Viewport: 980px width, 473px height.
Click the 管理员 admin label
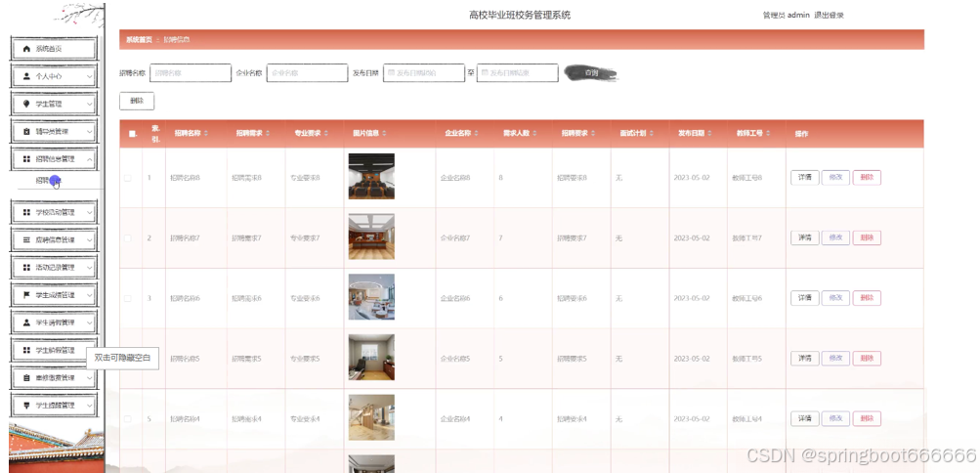(x=786, y=15)
